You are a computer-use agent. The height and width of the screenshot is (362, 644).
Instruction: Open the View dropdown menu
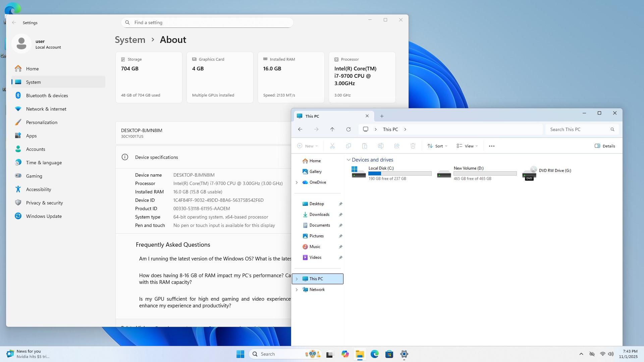[x=467, y=146]
